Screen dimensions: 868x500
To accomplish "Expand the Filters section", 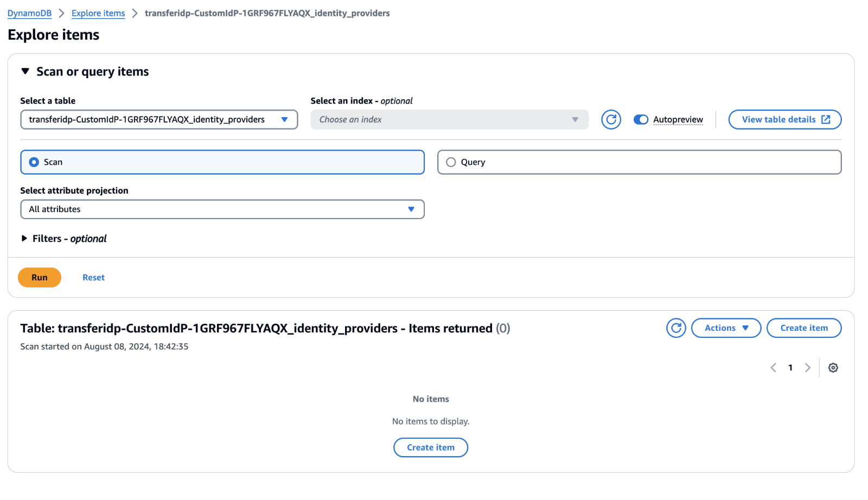I will tap(24, 238).
